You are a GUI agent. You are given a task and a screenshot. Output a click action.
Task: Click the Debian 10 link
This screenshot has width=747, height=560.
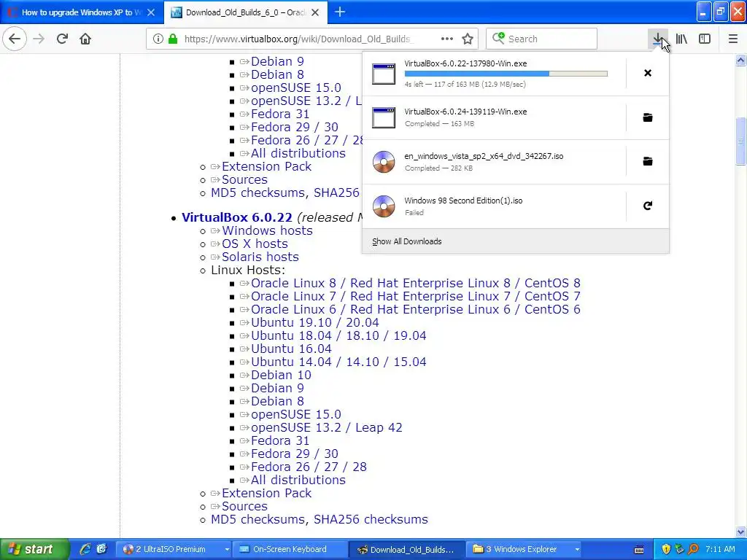[x=281, y=376]
